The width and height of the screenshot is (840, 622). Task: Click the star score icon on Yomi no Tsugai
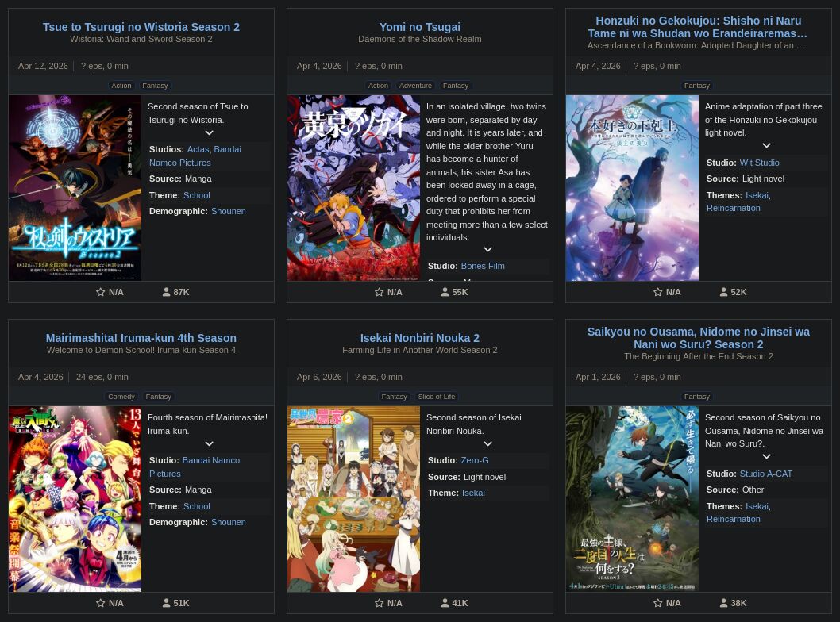pyautogui.click(x=380, y=292)
